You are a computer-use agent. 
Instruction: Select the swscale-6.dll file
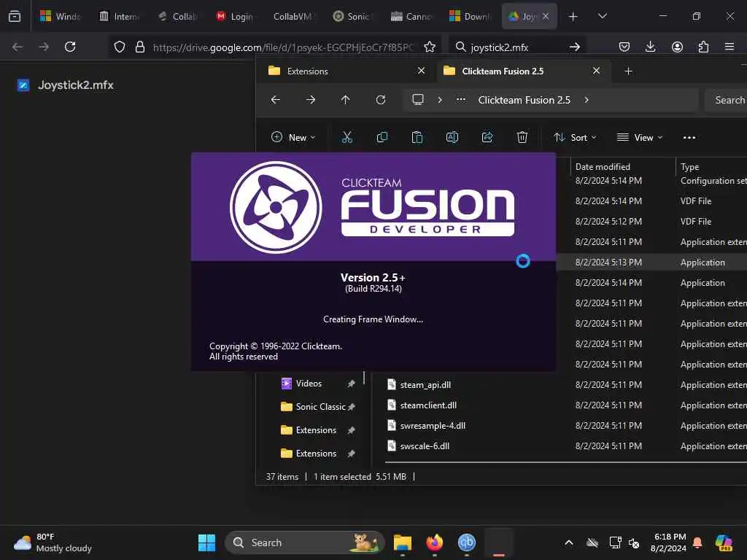pyautogui.click(x=425, y=446)
